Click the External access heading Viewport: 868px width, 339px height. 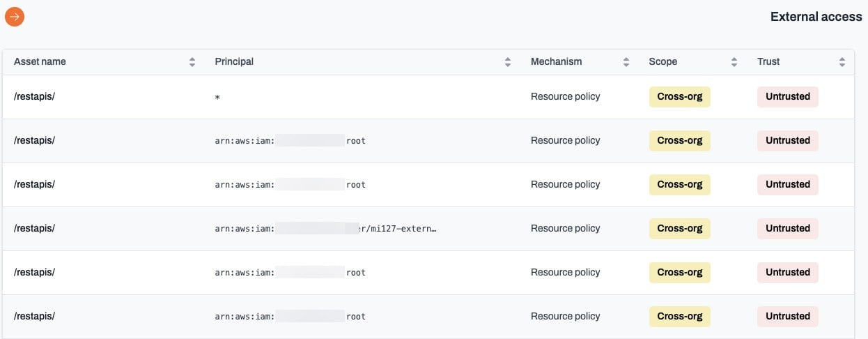pos(816,17)
